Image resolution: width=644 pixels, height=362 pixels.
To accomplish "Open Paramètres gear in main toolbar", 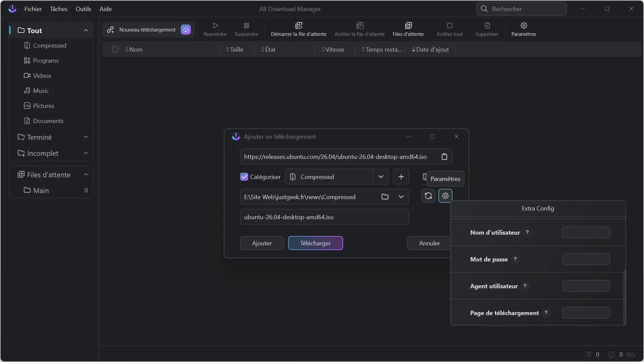I will click(524, 25).
